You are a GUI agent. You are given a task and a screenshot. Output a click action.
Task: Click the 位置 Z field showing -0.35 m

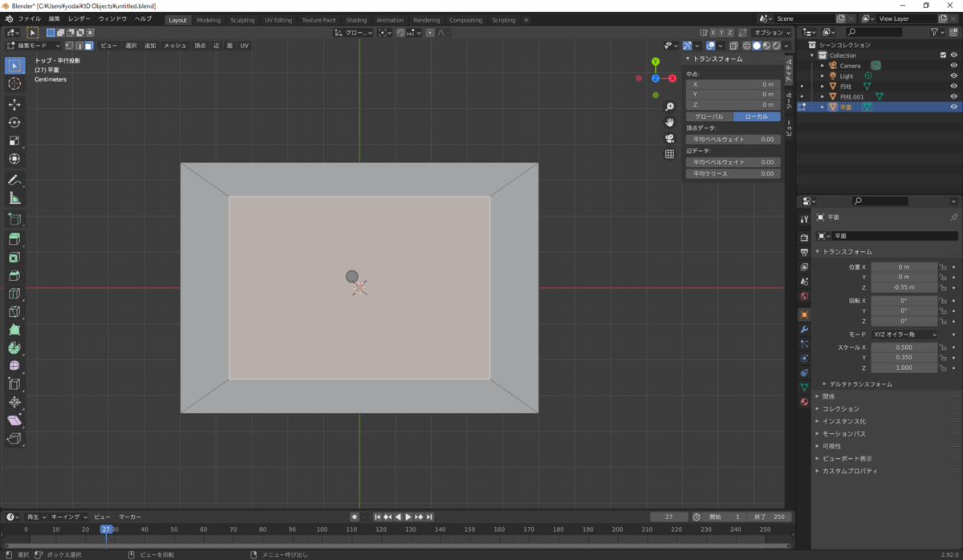904,287
